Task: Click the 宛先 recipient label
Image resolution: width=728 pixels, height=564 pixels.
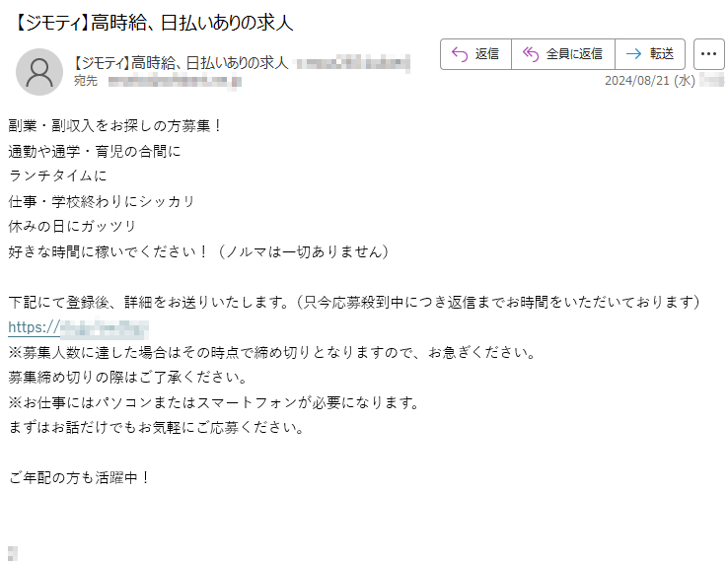Action: point(86,81)
